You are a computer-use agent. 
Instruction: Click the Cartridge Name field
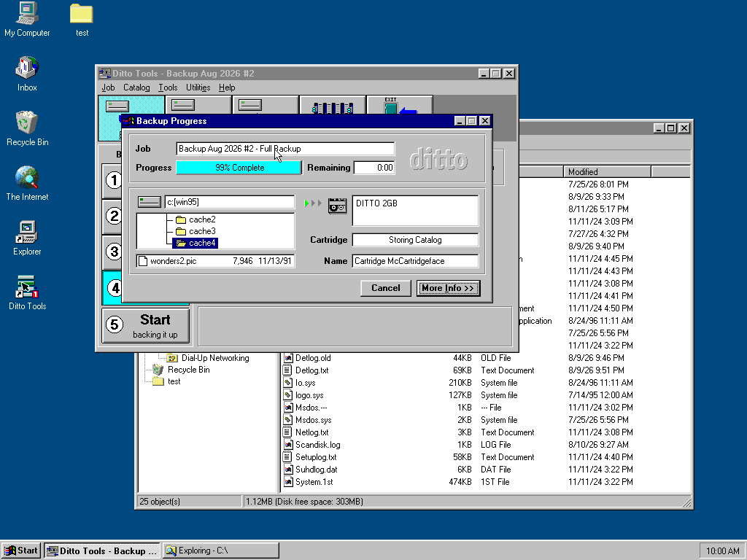pos(415,261)
